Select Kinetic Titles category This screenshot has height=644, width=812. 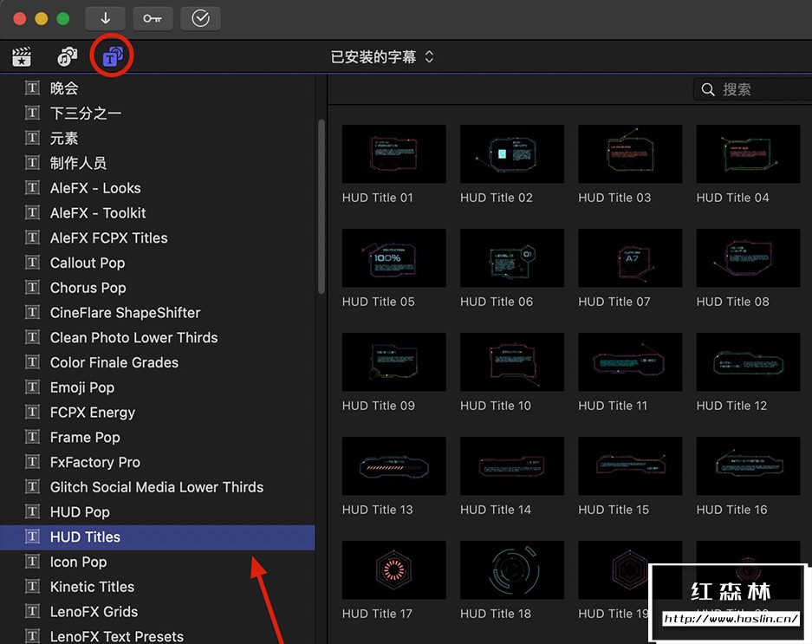158,587
